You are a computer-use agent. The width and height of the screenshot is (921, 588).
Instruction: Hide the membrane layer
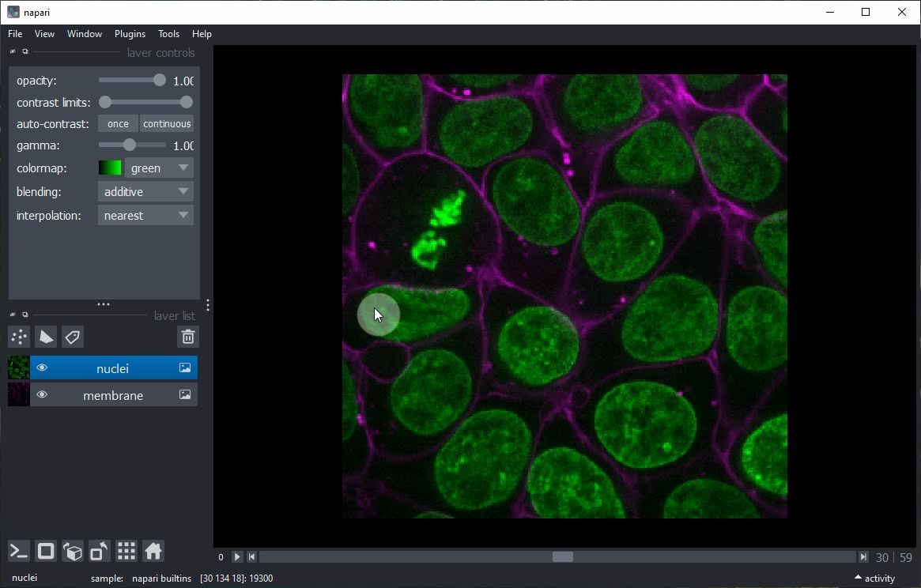(42, 395)
